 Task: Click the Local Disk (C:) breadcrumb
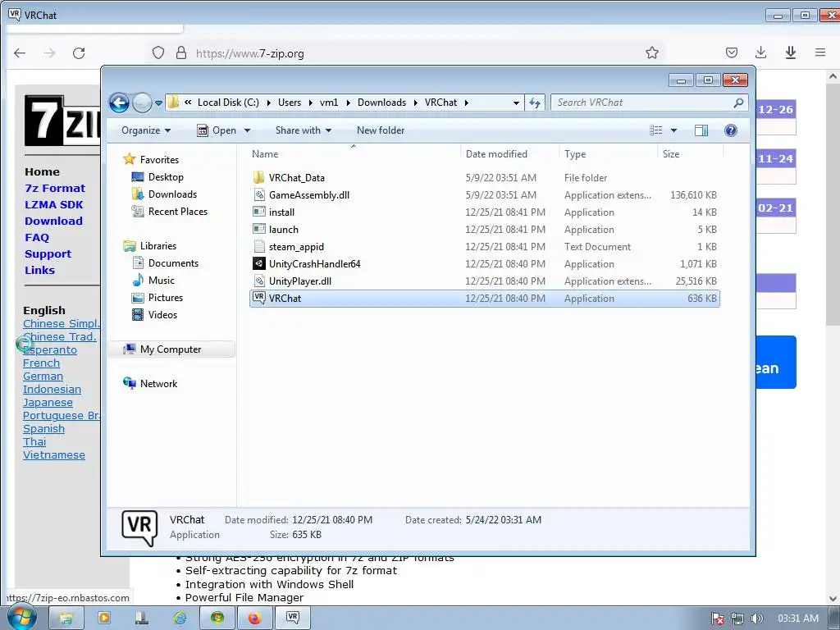[x=228, y=103]
